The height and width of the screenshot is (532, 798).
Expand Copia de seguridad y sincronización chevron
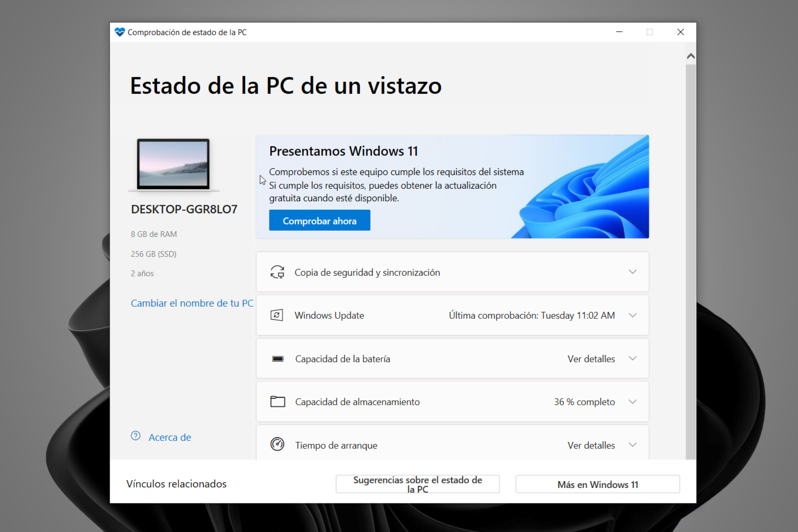[x=633, y=272]
